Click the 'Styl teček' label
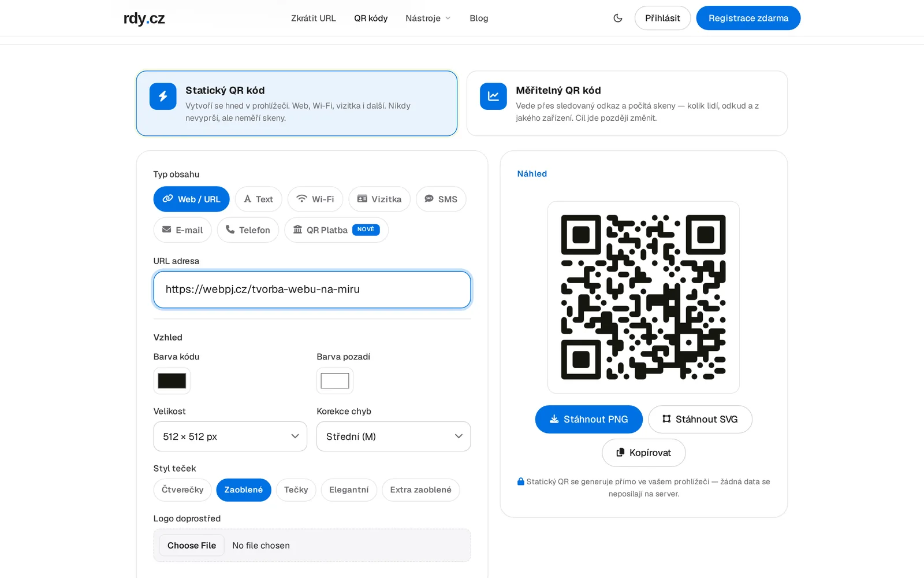Image resolution: width=924 pixels, height=578 pixels. (174, 468)
